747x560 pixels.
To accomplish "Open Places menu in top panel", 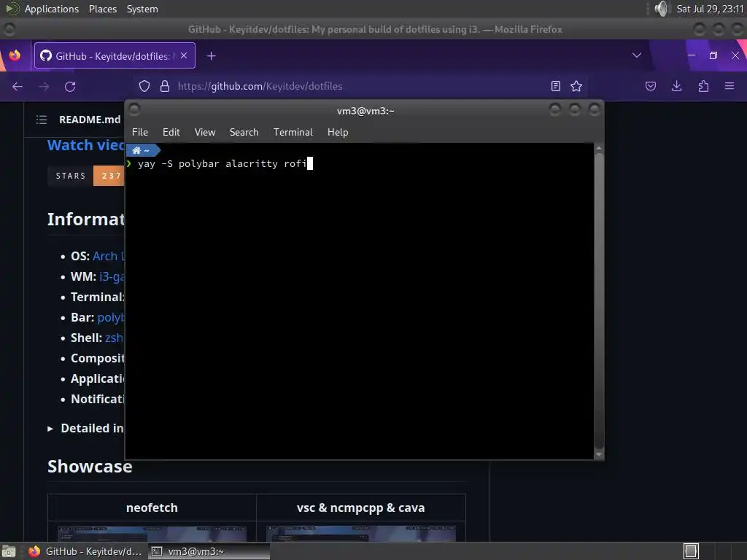I will point(103,9).
